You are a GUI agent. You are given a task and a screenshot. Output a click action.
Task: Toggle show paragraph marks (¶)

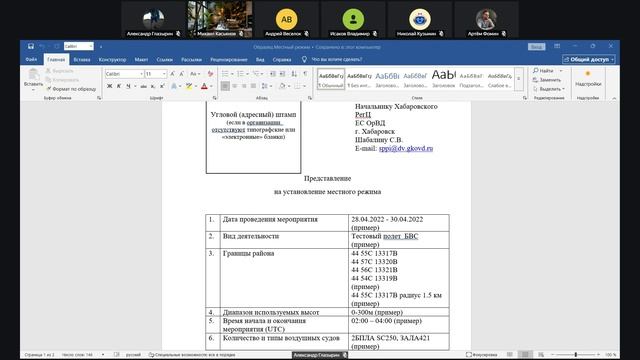pyautogui.click(x=305, y=74)
